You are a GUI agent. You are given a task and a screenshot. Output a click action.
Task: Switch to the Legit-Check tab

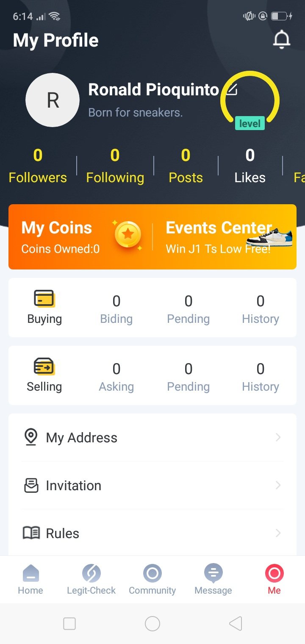click(91, 579)
